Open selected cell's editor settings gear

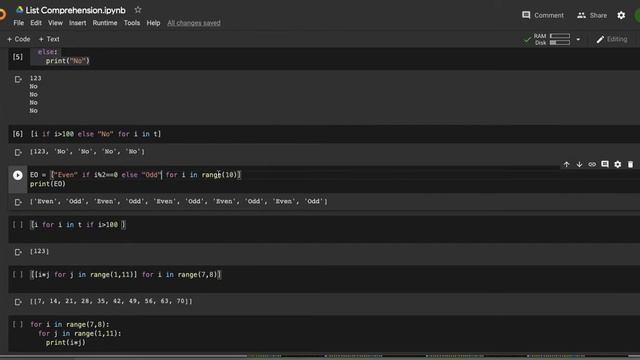pos(618,164)
